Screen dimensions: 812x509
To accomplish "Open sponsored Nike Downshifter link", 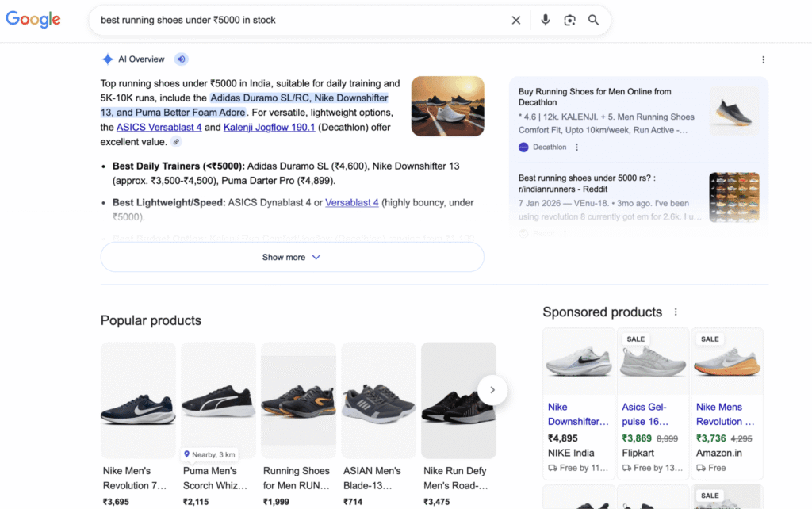I will point(578,414).
